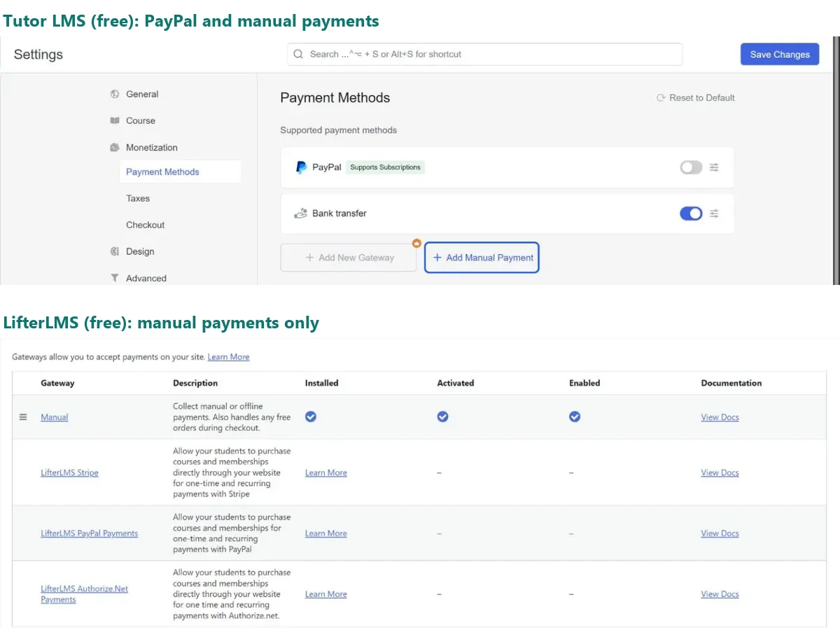Open the Taxes submenu item
840x628 pixels.
coord(138,198)
